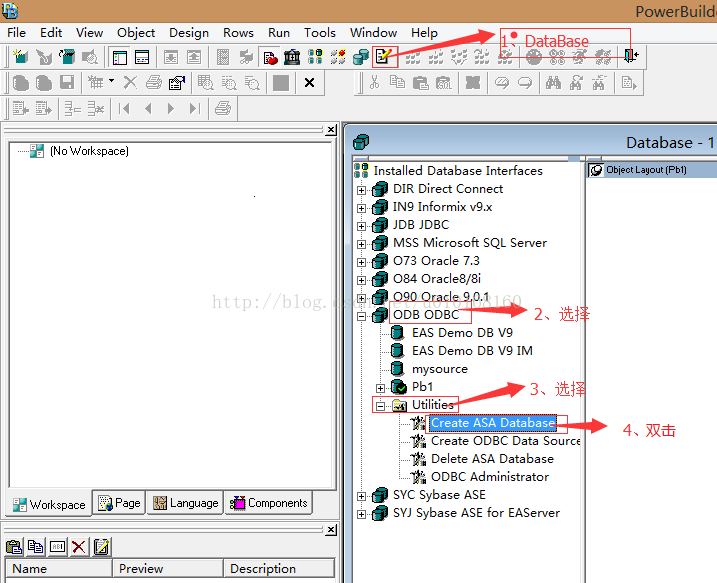Close the System Tree panel
Screen dimensions: 717x583
tap(331, 130)
